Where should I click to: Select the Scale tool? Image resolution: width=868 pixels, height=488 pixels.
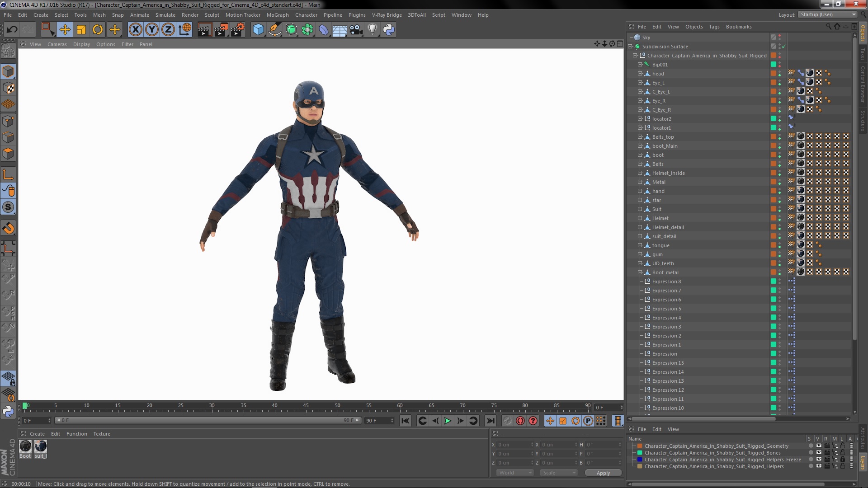pos(81,30)
